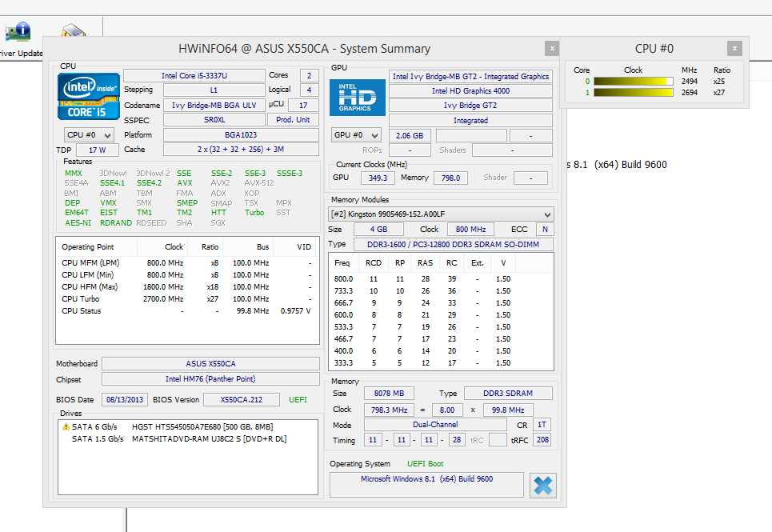
Task: Click the CPU HFM (Max) row
Action: pyautogui.click(x=187, y=287)
